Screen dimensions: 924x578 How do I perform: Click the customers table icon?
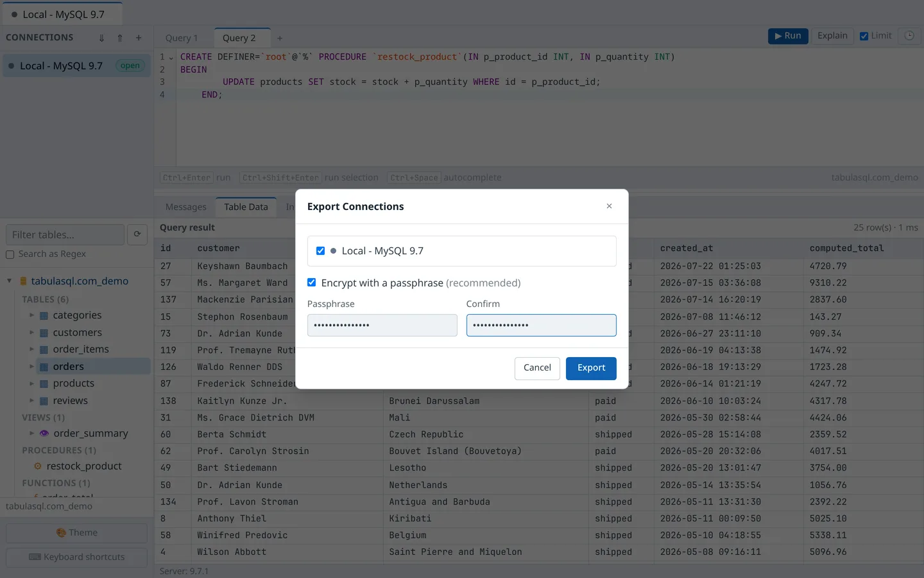(44, 333)
